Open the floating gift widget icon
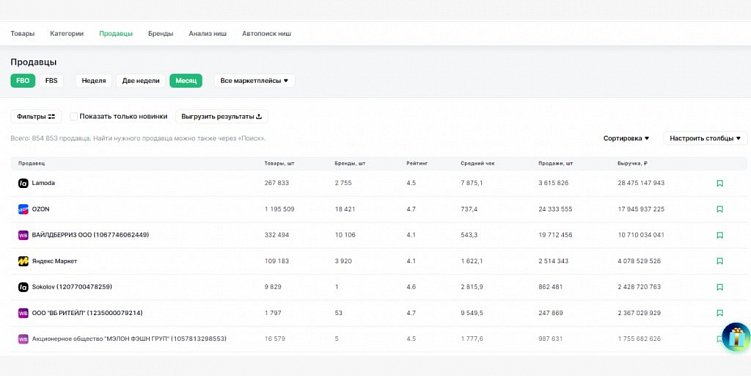The width and height of the screenshot is (751, 376). pos(737,338)
